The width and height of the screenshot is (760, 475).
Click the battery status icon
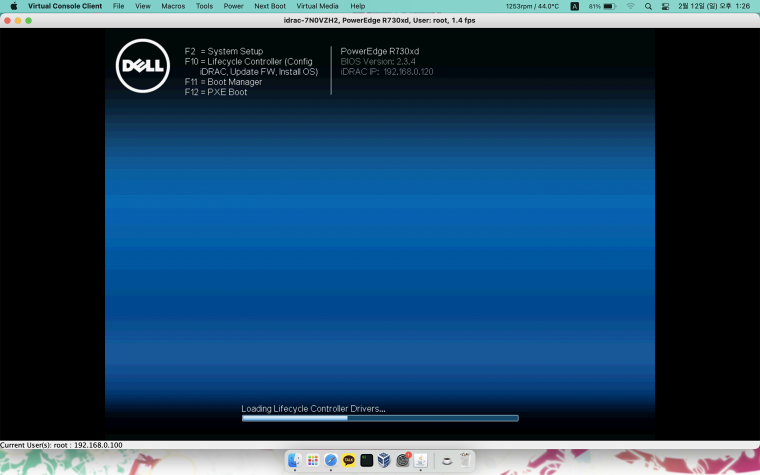coord(602,6)
